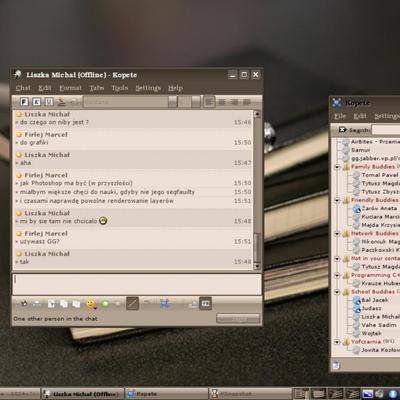Open the smiley emoticon picker

(91, 304)
